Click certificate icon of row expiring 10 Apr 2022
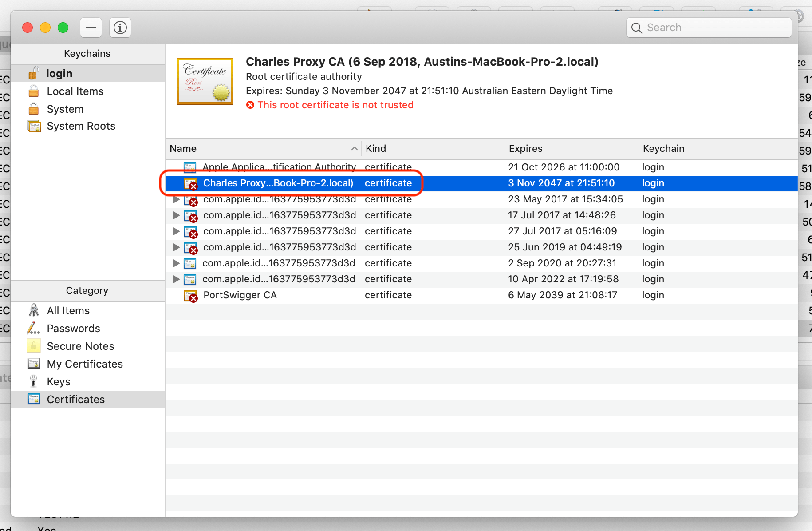 190,279
